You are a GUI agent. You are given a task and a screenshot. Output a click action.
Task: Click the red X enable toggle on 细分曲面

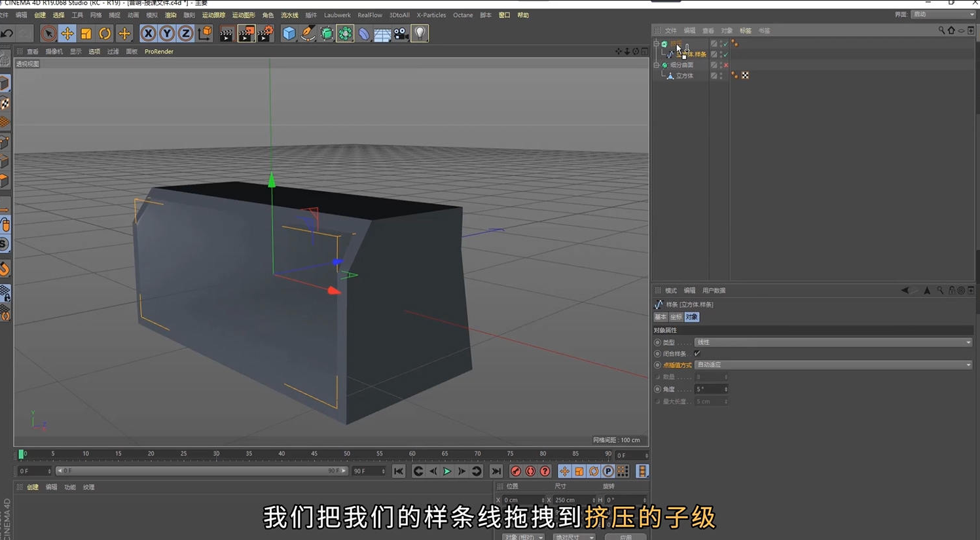point(727,64)
